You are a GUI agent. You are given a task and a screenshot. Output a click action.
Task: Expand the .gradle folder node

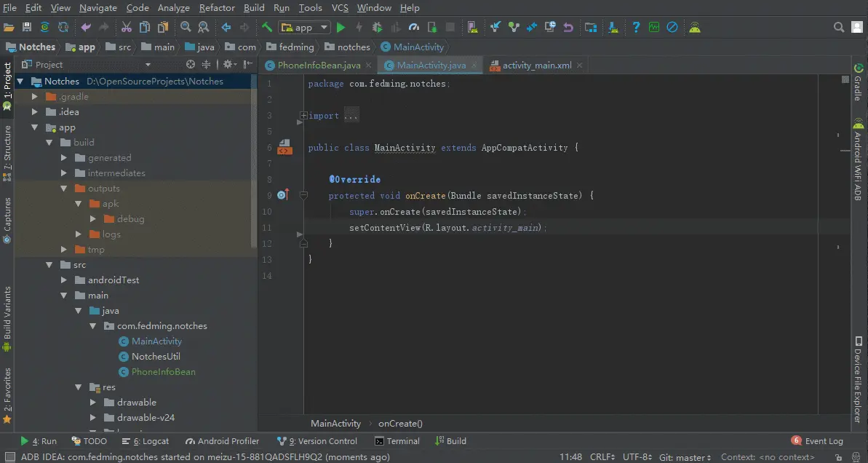(35, 96)
